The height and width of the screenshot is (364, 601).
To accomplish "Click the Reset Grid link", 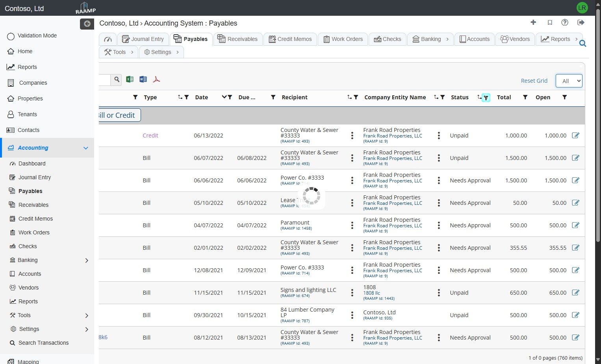I will pyautogui.click(x=534, y=81).
